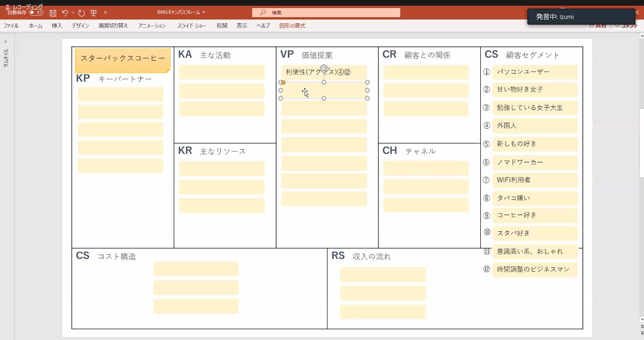Start slideshow from beginning icon
644x340 pixels.
coord(93,13)
